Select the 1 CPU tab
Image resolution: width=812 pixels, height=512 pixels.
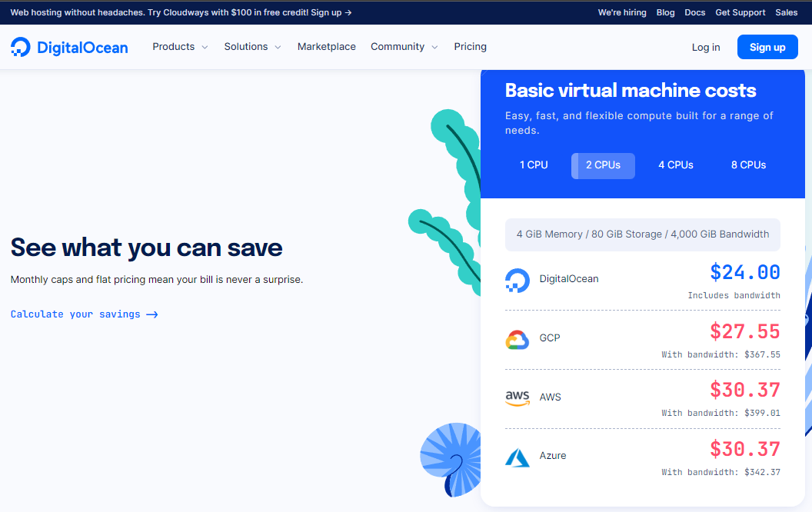point(534,165)
